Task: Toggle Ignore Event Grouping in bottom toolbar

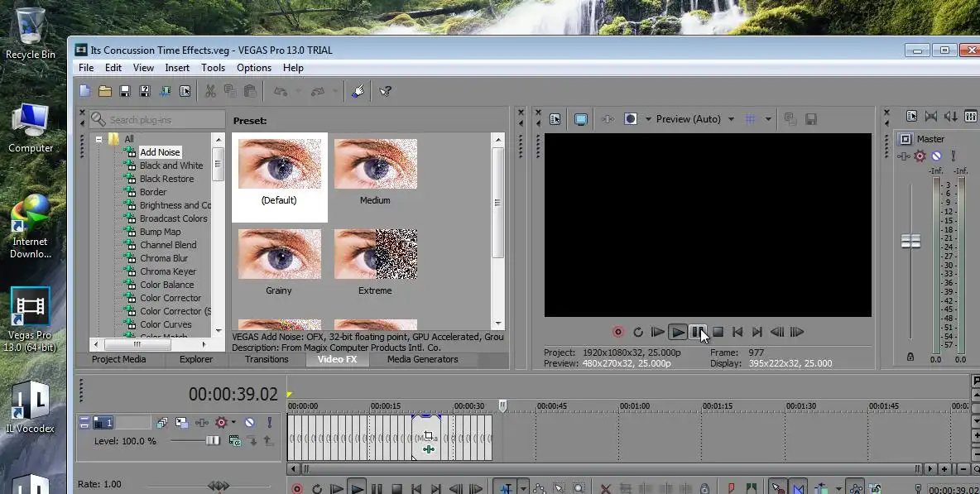Action: [875, 489]
